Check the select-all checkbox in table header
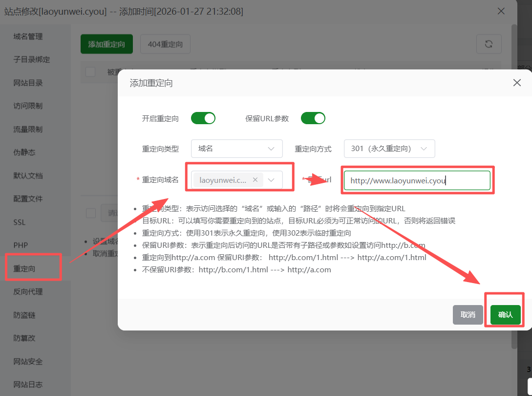Image resolution: width=532 pixels, height=396 pixels. (x=90, y=72)
